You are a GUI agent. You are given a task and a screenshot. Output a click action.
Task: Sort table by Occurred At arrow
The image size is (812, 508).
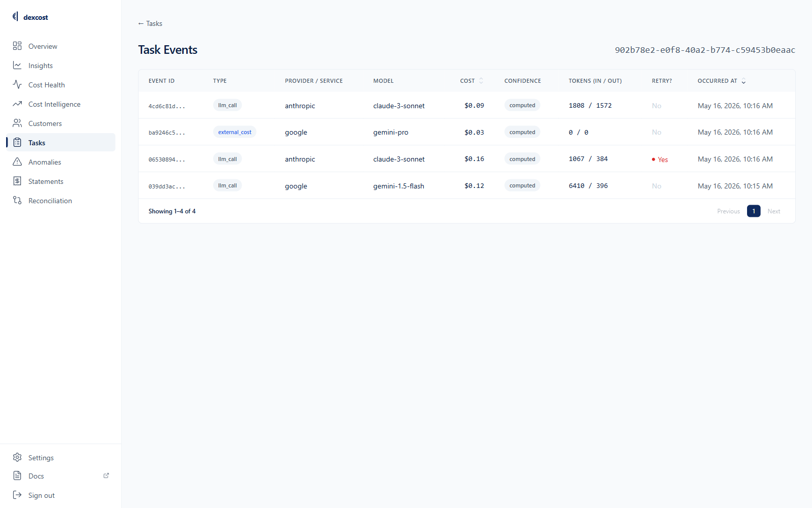point(743,81)
